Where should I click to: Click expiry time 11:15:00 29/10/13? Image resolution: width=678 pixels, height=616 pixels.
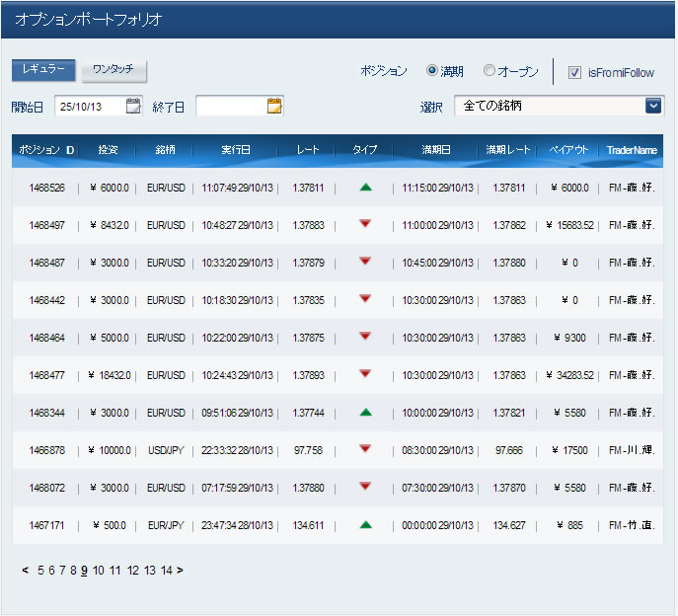coord(437,188)
